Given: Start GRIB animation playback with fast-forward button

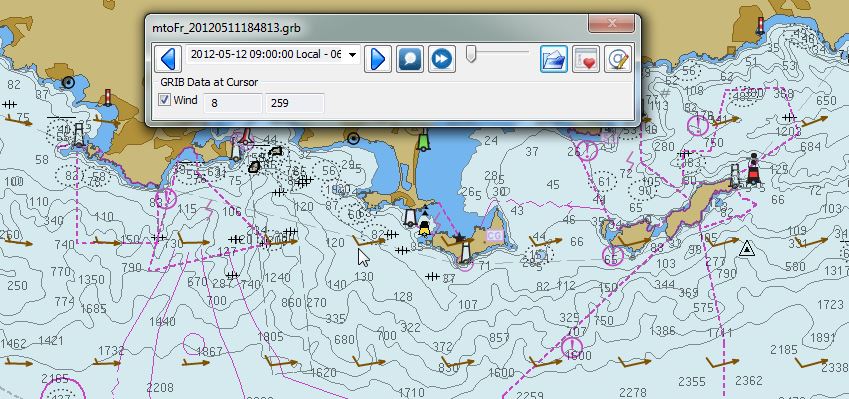Looking at the screenshot, I should coord(442,58).
